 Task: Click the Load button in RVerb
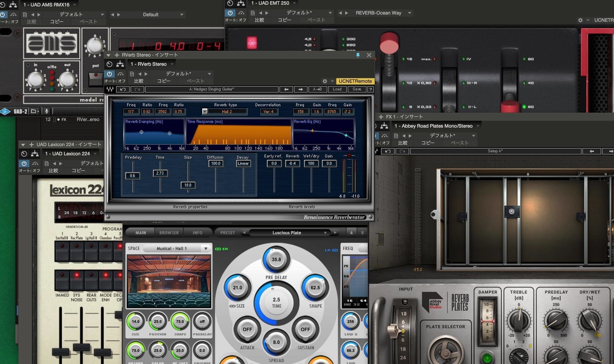pyautogui.click(x=337, y=89)
